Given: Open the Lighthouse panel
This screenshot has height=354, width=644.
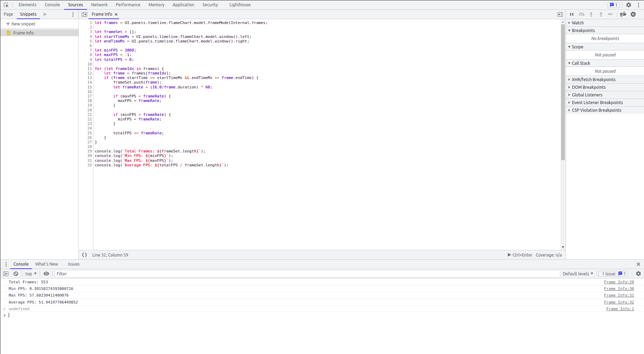Looking at the screenshot, I should (240, 5).
